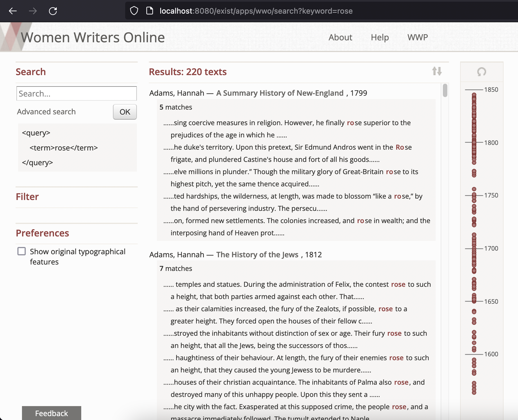Click the Search section heading
Image resolution: width=518 pixels, height=420 pixels.
[x=31, y=72]
